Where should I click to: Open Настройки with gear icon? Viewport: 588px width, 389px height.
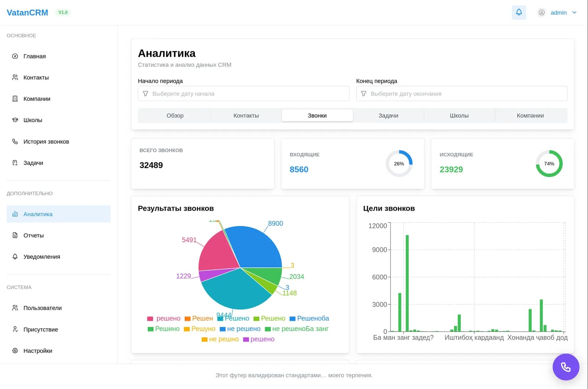58,351
